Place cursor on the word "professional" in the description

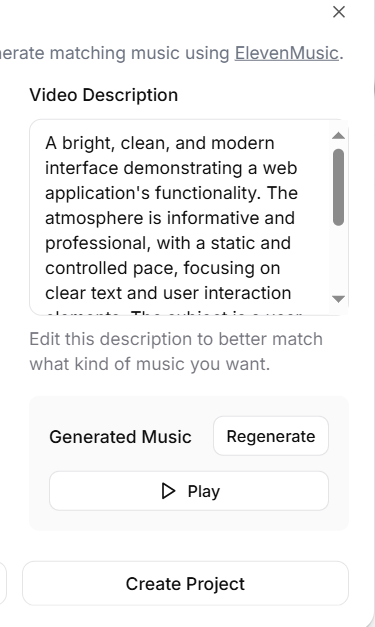coord(96,243)
